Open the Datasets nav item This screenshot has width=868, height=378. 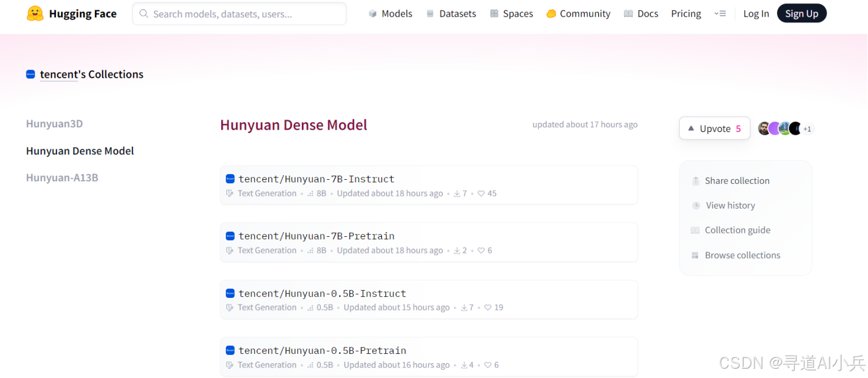[451, 14]
